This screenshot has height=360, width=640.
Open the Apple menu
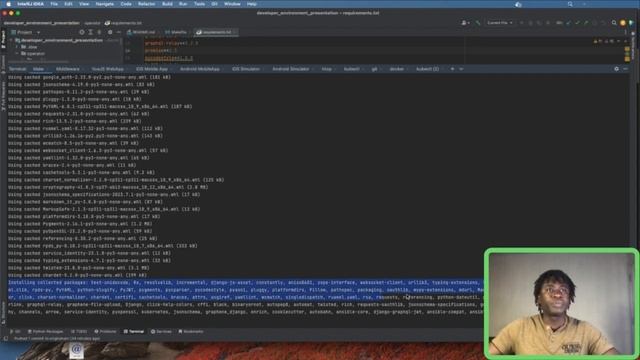(x=9, y=4)
